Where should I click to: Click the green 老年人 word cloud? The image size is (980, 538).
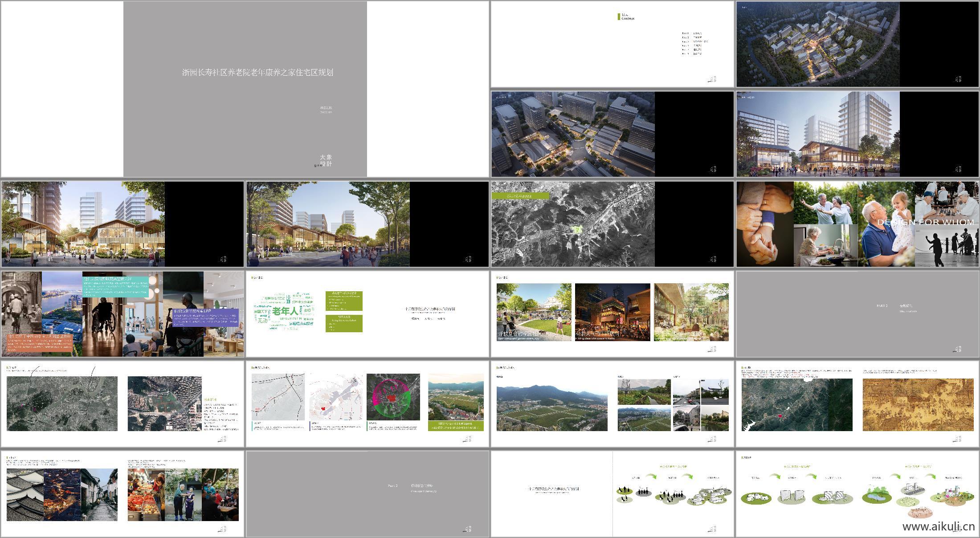tap(284, 311)
